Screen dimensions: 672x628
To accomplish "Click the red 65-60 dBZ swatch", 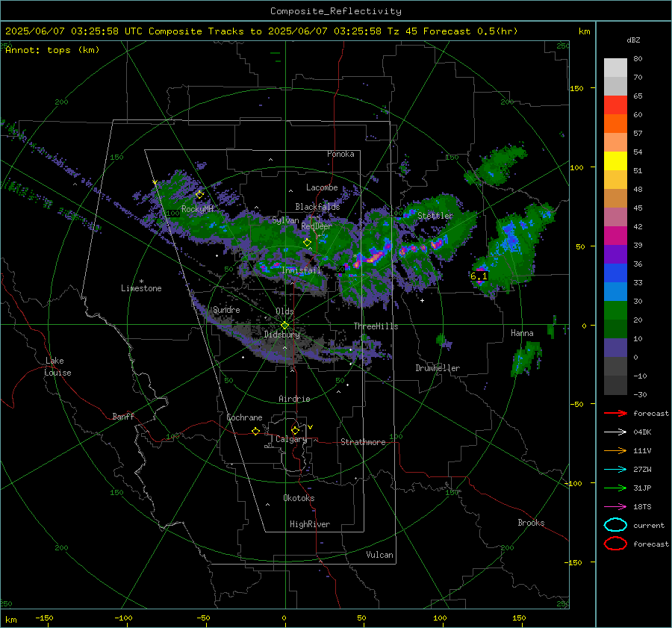I will (x=615, y=105).
